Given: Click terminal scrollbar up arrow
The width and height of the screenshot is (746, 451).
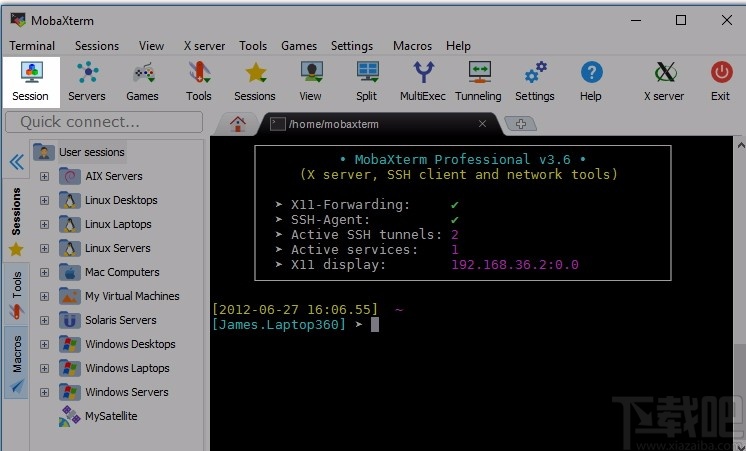Looking at the screenshot, I should pos(740,145).
